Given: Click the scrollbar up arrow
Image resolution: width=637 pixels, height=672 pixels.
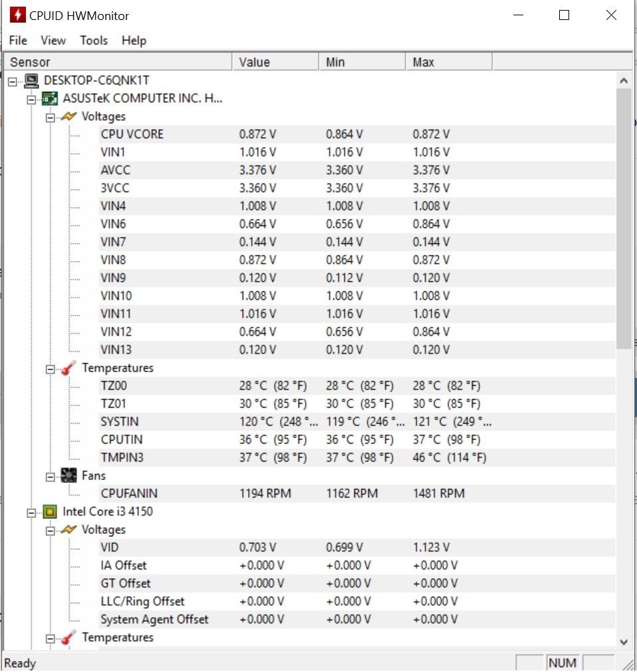Looking at the screenshot, I should tap(624, 81).
